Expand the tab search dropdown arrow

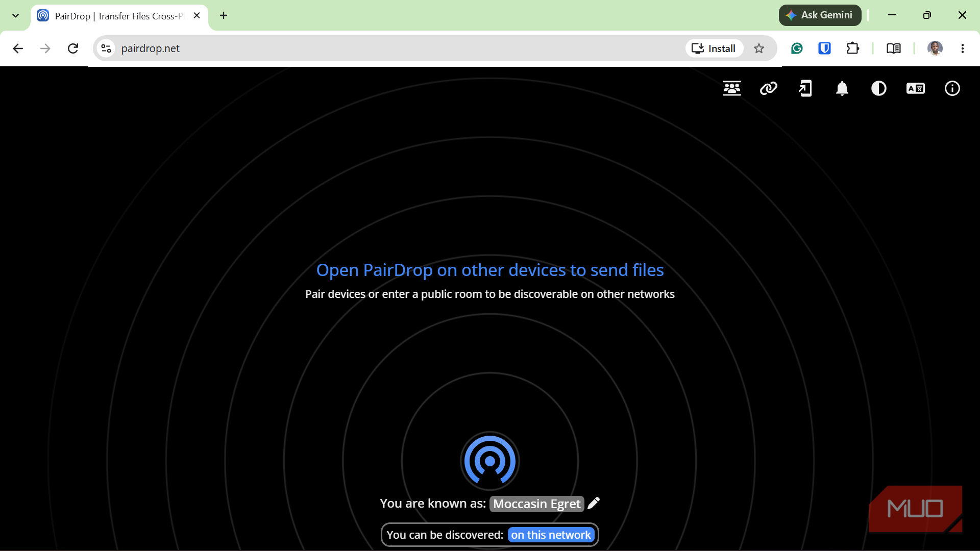[x=16, y=15]
